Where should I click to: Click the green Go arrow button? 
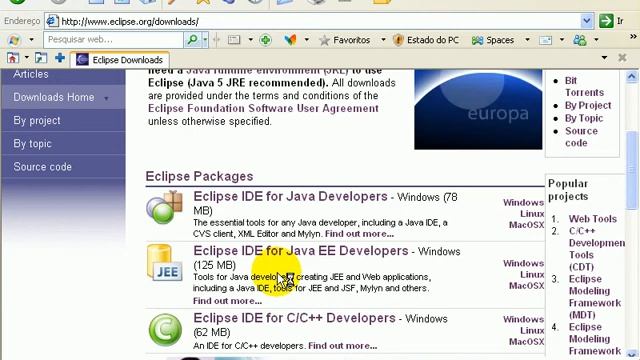(606, 21)
